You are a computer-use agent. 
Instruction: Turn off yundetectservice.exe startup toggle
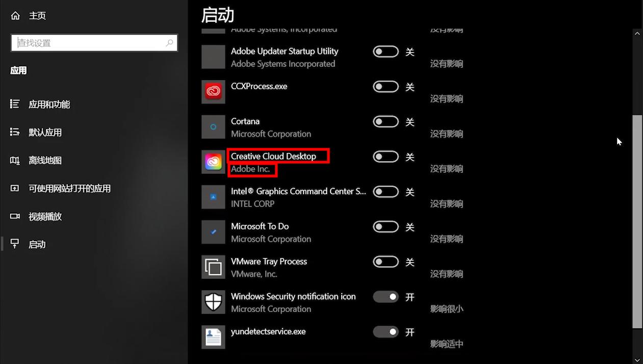tap(385, 332)
